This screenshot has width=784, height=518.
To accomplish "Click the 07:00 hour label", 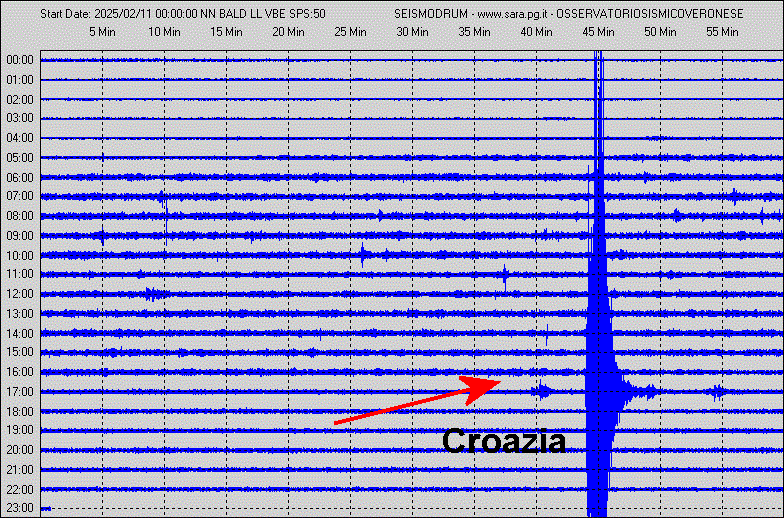I will click(20, 196).
